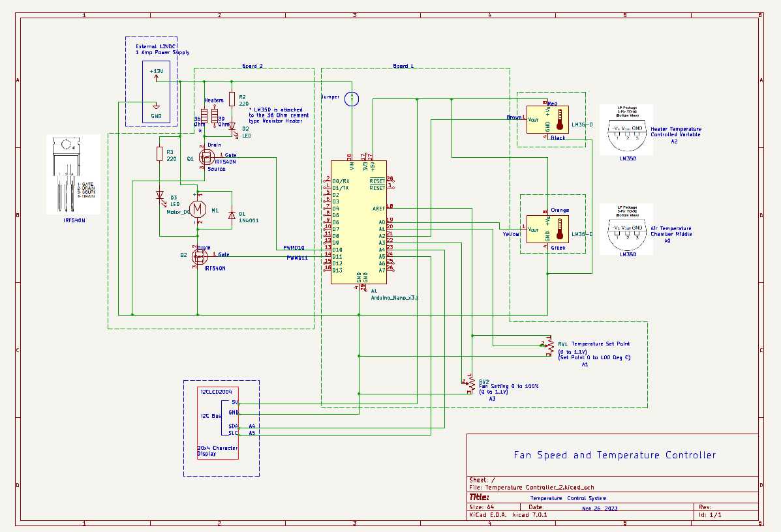The height and width of the screenshot is (532, 781).
Task: Click the RV2 potentiometer symbol
Action: [470, 384]
